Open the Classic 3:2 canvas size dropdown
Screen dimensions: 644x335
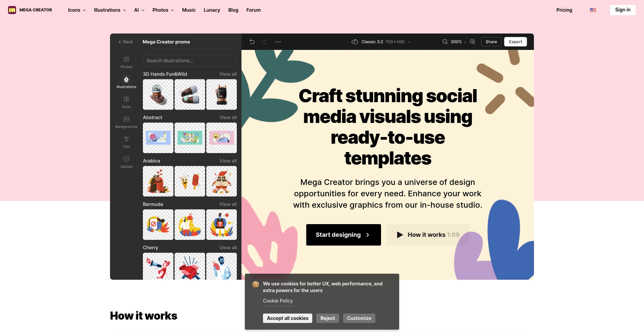tap(386, 42)
